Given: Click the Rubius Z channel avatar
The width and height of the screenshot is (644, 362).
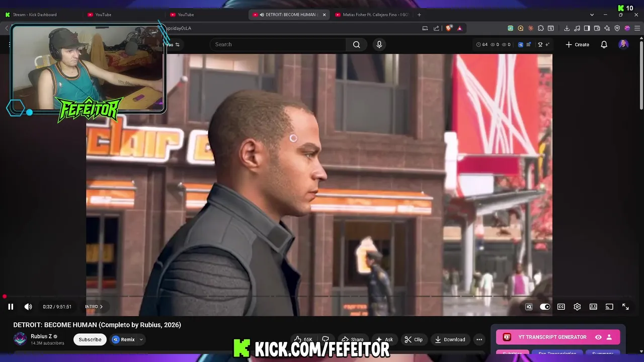Looking at the screenshot, I should (20, 339).
